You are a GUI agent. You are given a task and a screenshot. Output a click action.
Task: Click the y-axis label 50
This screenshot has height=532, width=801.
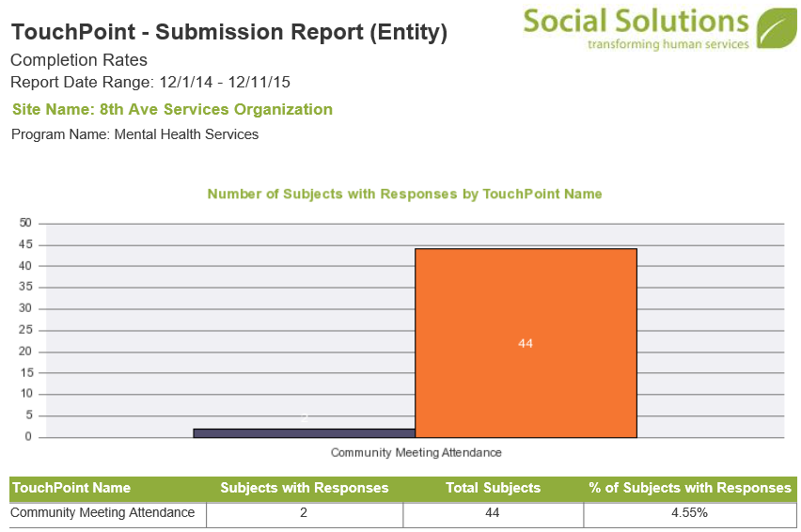(25, 223)
